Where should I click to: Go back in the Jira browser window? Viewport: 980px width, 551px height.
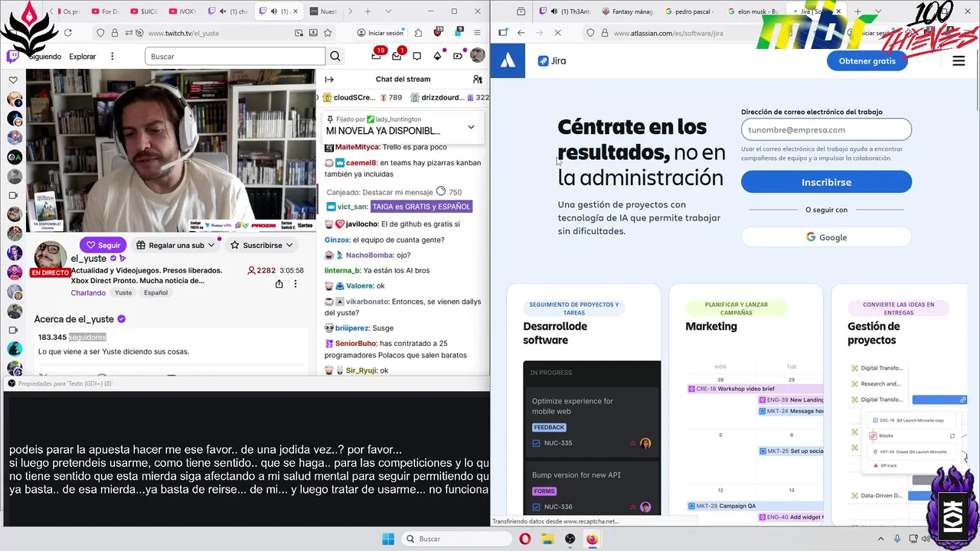pos(521,33)
